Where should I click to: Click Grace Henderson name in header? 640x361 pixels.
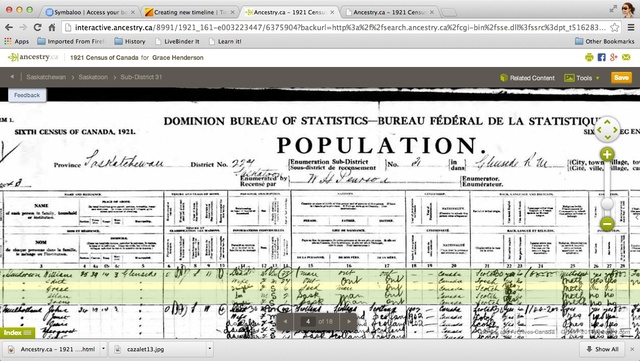click(x=178, y=58)
